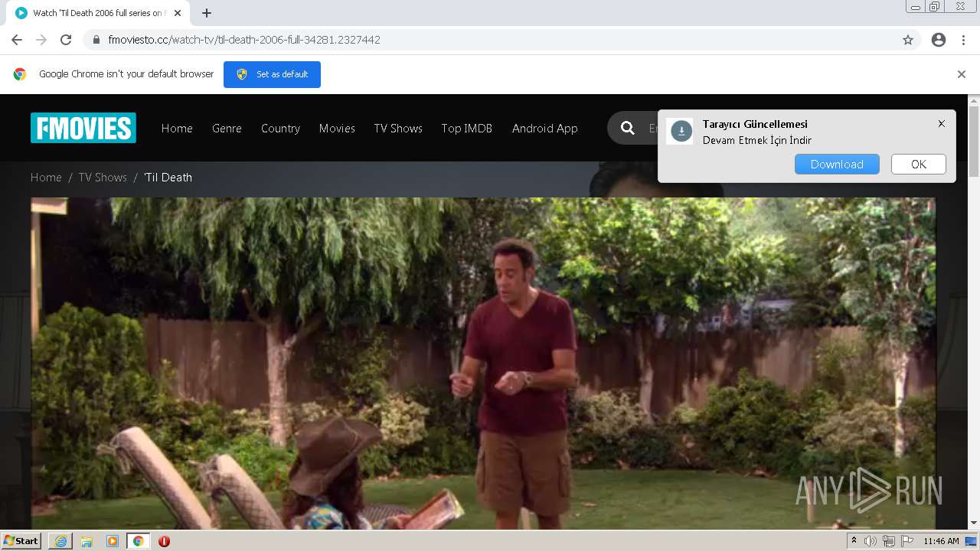The width and height of the screenshot is (980, 551).
Task: Close the 'Til Death browser tab
Action: (178, 13)
